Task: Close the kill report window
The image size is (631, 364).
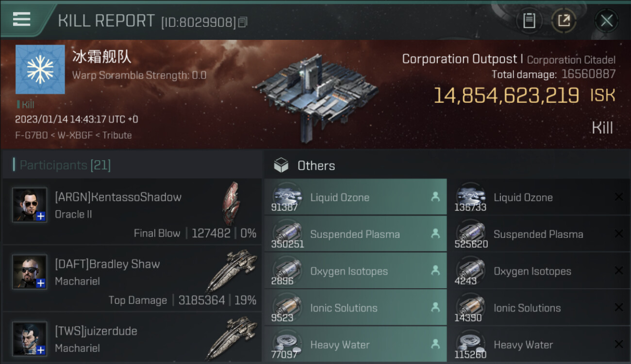Action: coord(606,20)
